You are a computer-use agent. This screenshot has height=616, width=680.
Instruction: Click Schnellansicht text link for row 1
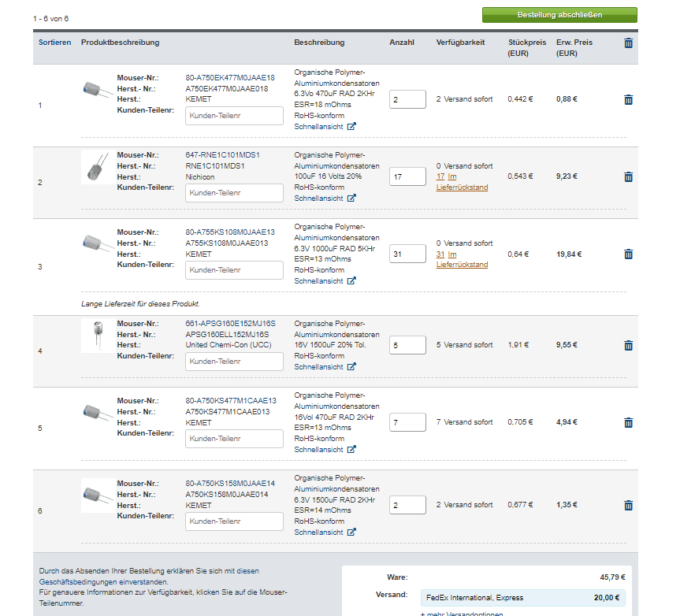point(318,127)
